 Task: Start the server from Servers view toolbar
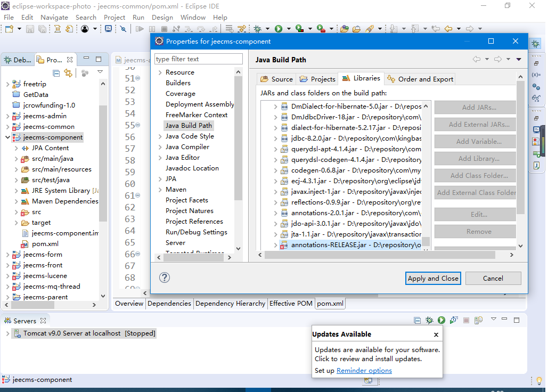[441, 320]
